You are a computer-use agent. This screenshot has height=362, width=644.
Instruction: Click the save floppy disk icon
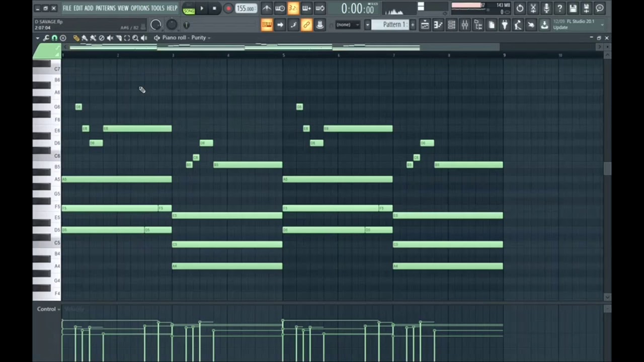click(x=573, y=8)
